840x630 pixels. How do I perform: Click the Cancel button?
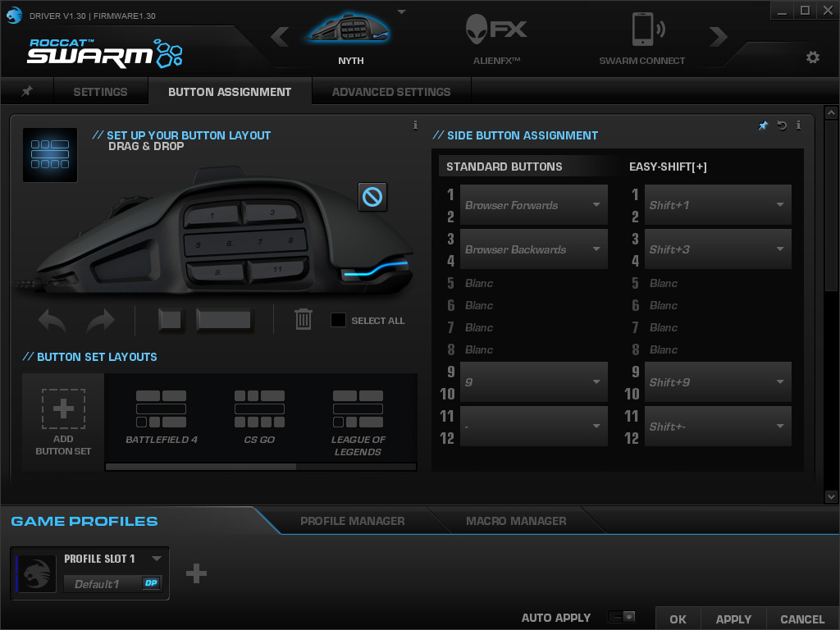pos(802,619)
